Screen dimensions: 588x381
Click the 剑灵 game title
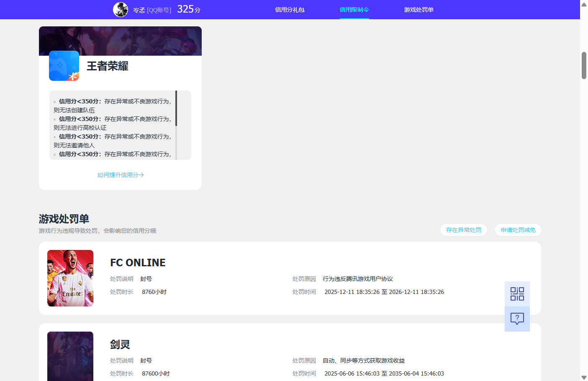[x=119, y=345]
